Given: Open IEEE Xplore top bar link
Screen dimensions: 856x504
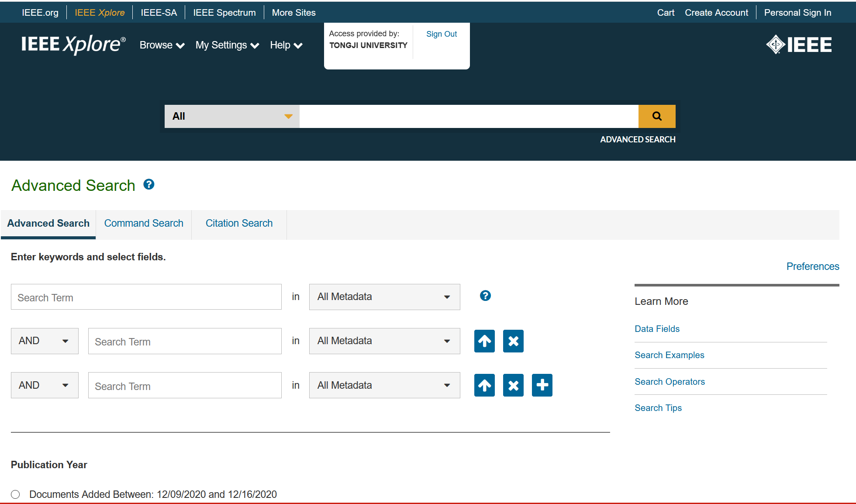Looking at the screenshot, I should coord(100,13).
